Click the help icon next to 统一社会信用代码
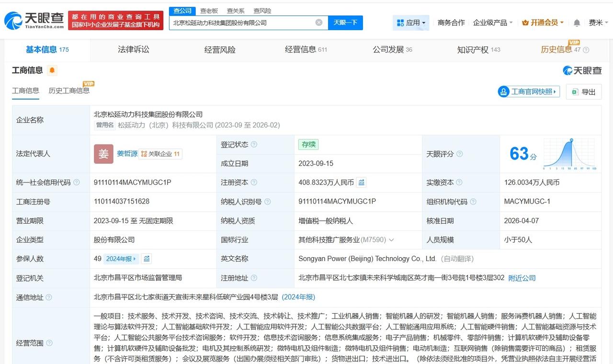 pyautogui.click(x=77, y=182)
